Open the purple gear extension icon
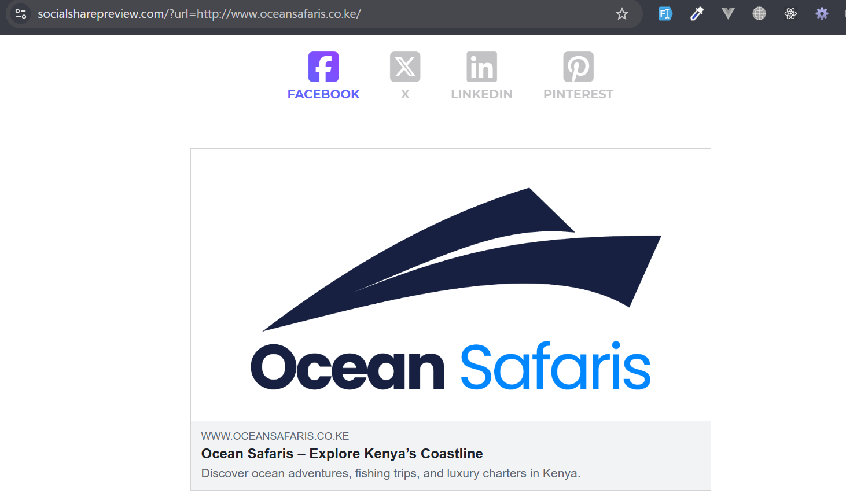The image size is (846, 504). point(822,13)
